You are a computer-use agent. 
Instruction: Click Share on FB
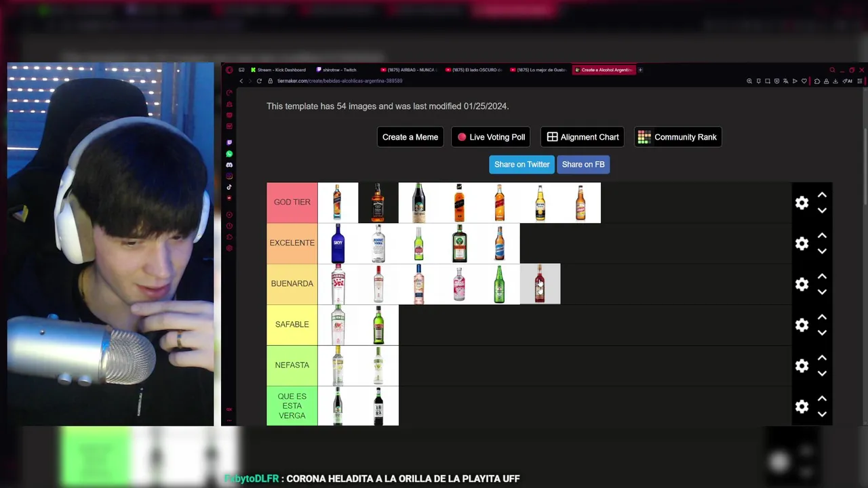583,165
